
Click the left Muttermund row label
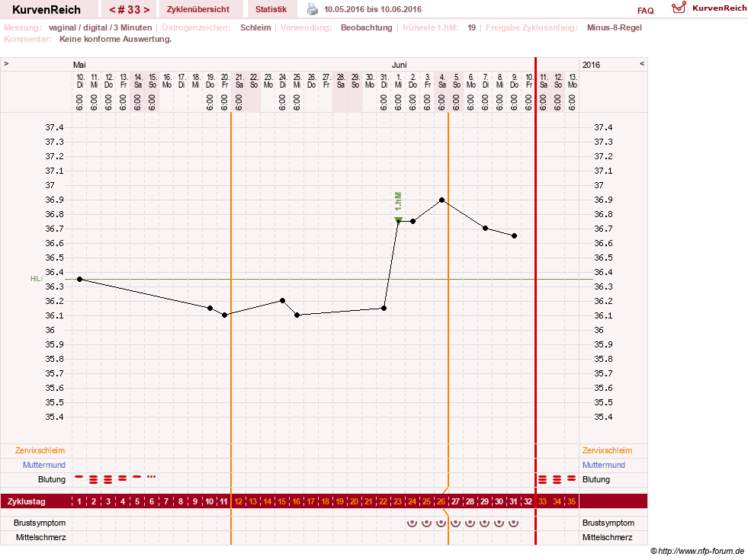click(x=44, y=465)
